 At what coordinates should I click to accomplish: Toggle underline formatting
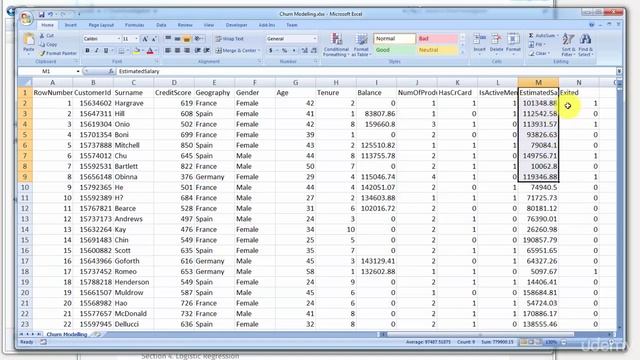click(x=106, y=51)
